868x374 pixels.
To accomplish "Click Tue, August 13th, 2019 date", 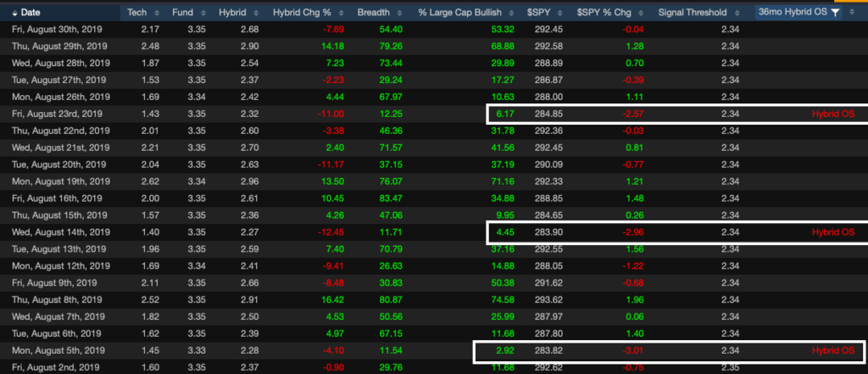I will (x=58, y=248).
